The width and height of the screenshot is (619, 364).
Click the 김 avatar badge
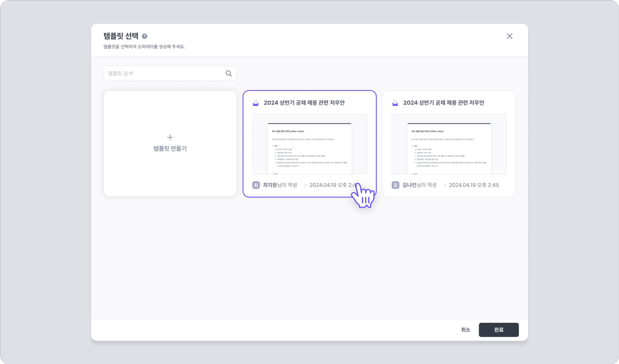click(396, 185)
